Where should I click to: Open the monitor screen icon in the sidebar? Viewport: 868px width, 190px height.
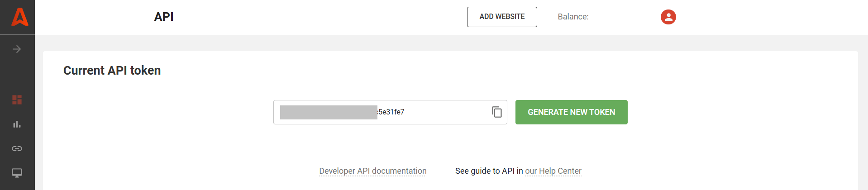[x=17, y=173]
